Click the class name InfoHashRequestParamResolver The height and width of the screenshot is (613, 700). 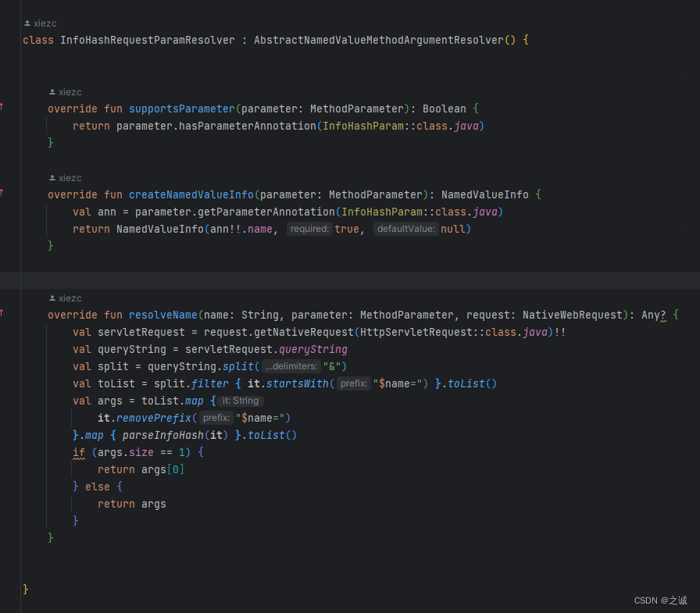point(148,40)
